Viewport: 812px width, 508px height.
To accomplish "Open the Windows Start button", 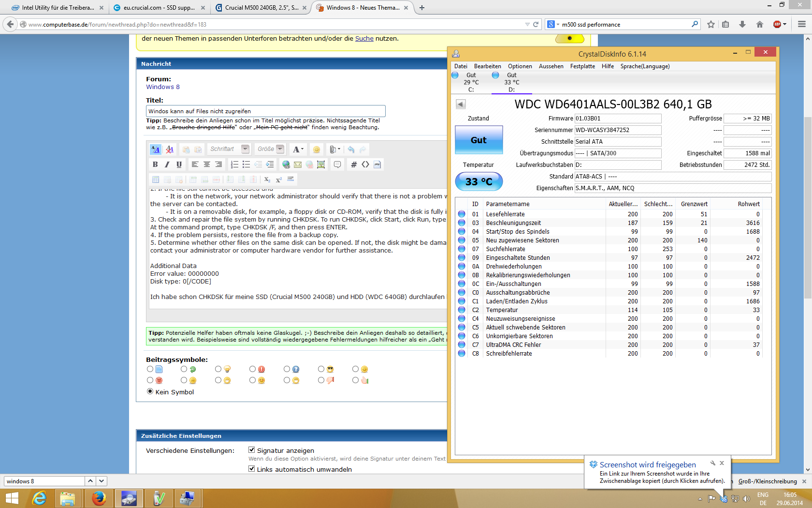I will (12, 498).
